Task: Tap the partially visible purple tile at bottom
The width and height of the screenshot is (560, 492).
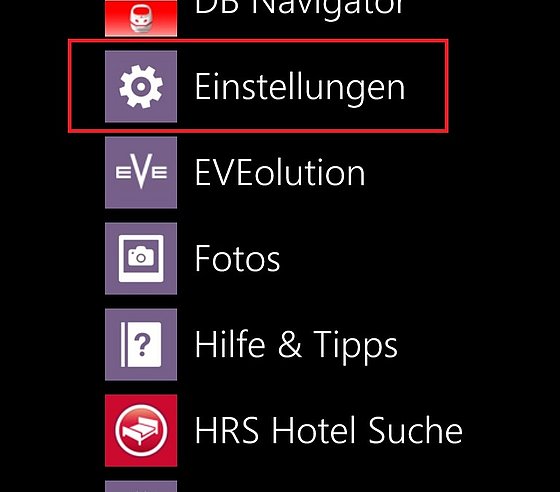Action: coord(141,486)
